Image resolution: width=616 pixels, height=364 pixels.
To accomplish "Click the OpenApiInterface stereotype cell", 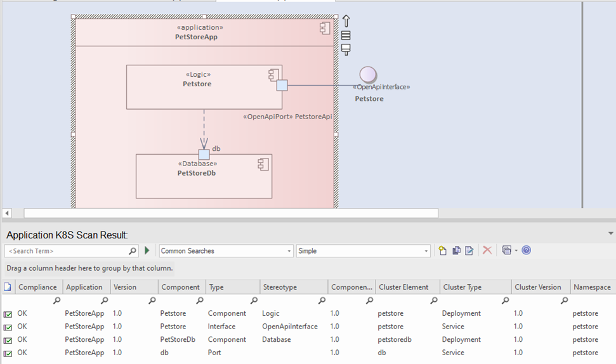I will click(290, 327).
